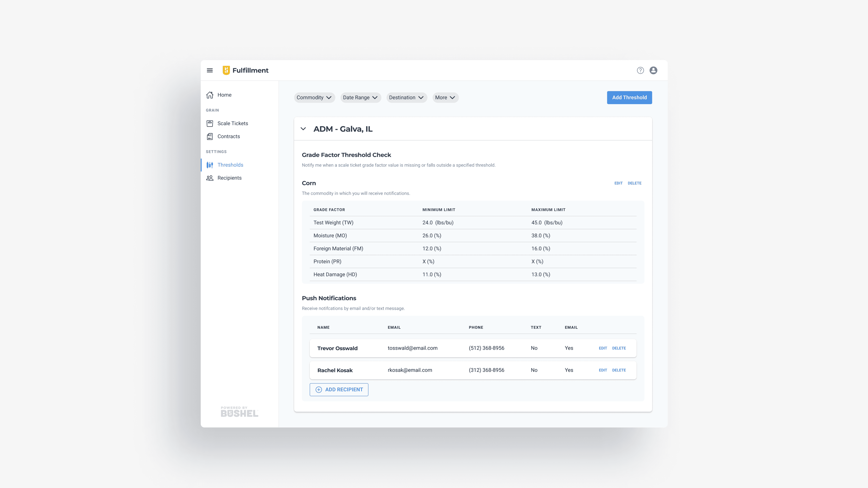Click the Grade Factor Threshold Check heading
This screenshot has height=488, width=868.
(x=346, y=155)
